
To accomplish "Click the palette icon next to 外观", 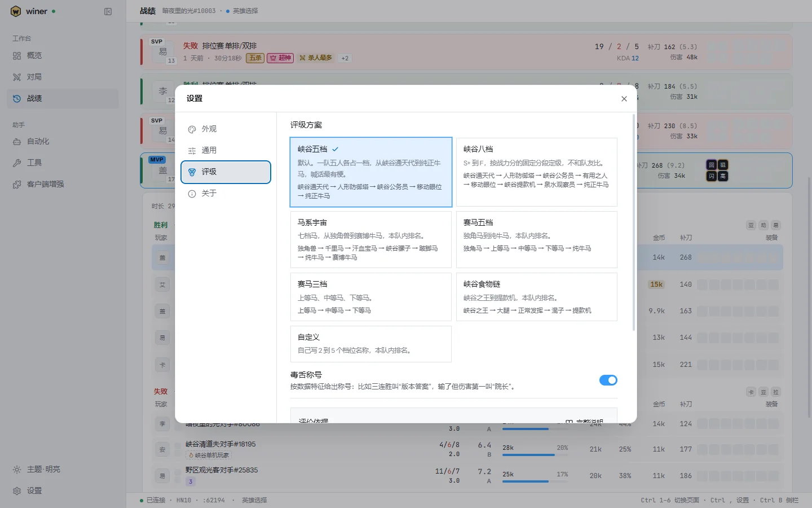I will (192, 129).
